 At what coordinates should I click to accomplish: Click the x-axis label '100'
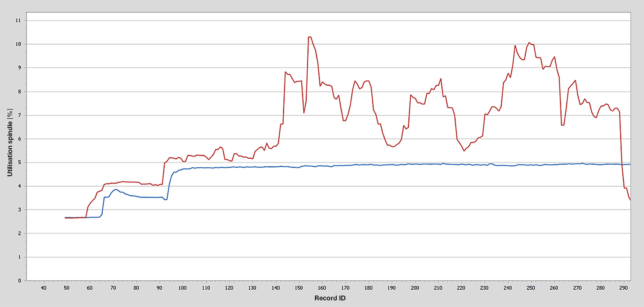tap(183, 288)
